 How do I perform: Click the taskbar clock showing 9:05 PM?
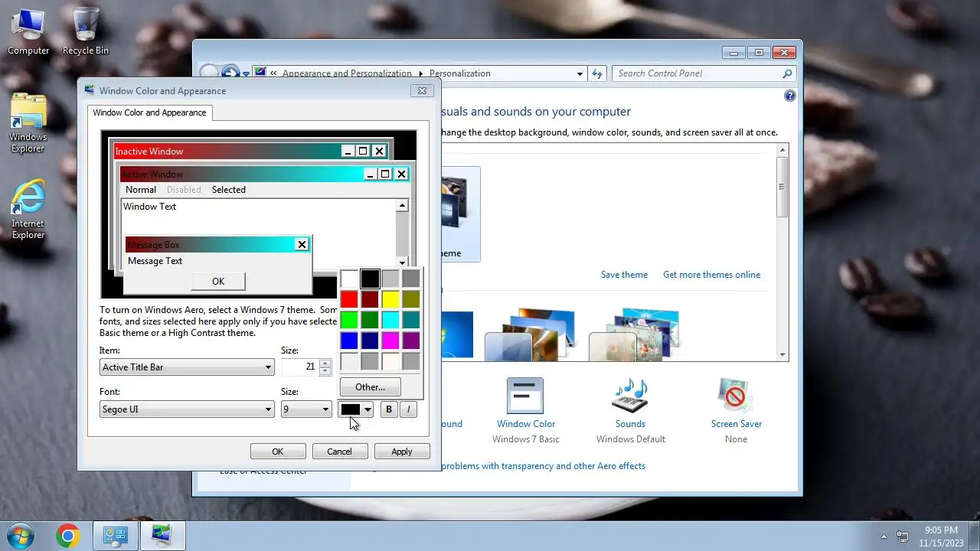(941, 536)
